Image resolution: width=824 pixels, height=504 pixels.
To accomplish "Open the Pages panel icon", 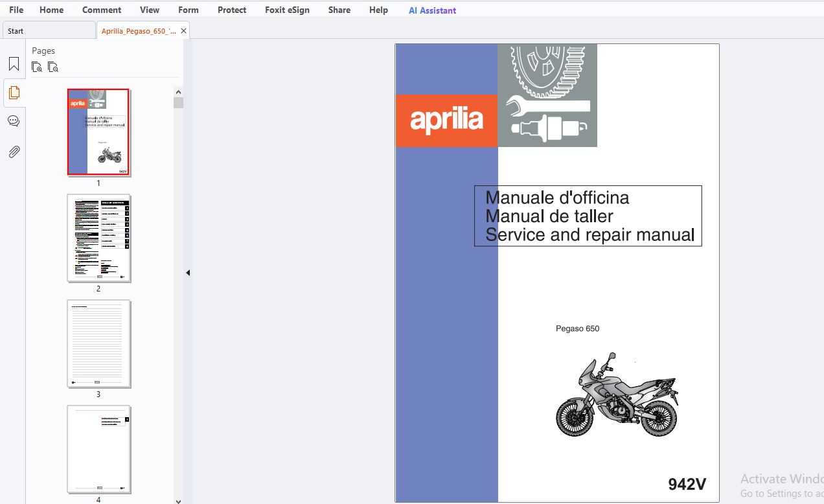I will [14, 93].
